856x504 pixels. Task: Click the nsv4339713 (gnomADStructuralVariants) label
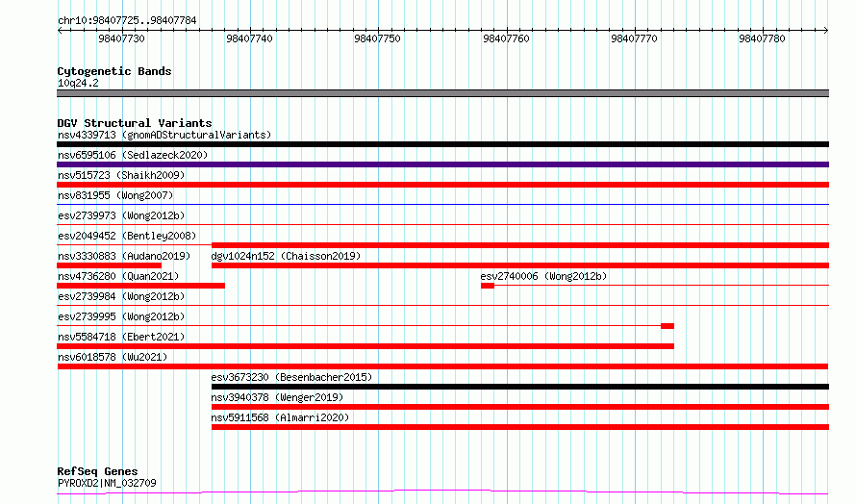pos(164,135)
